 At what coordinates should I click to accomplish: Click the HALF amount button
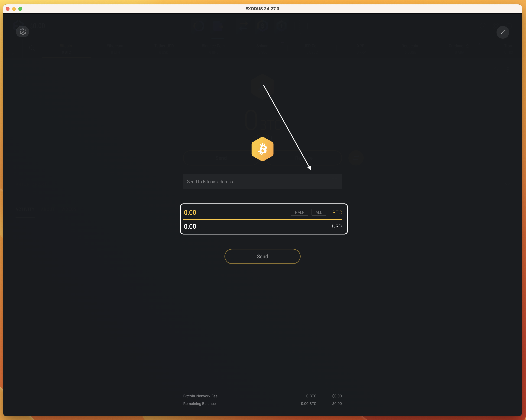coord(299,212)
